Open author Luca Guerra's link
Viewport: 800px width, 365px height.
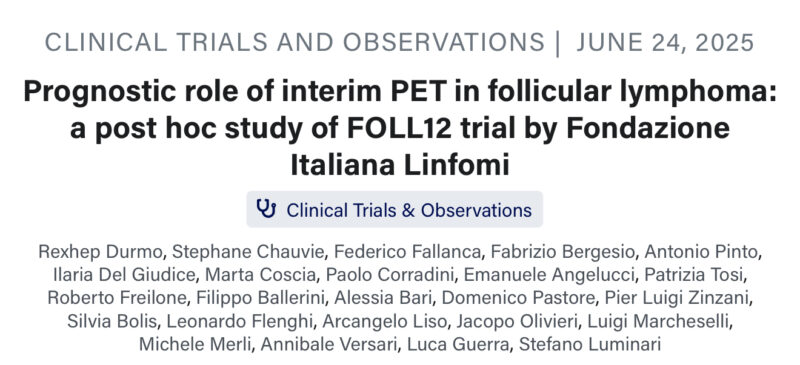pyautogui.click(x=458, y=344)
